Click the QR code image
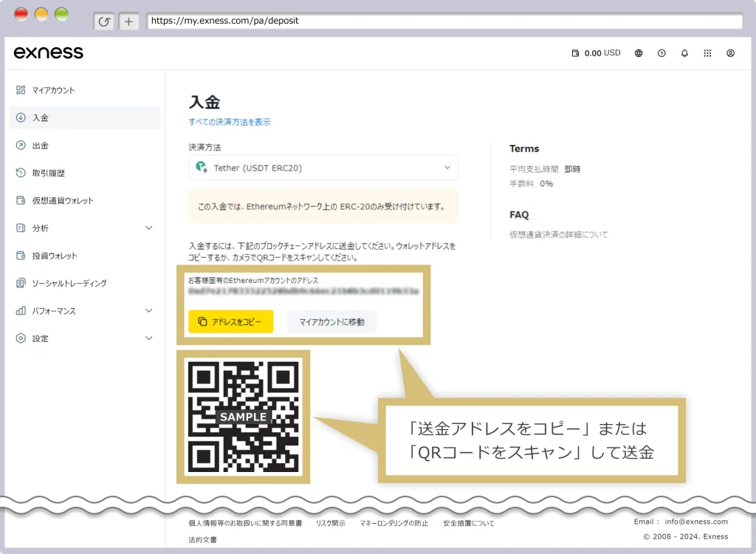Image resolution: width=756 pixels, height=554 pixels. [x=243, y=417]
